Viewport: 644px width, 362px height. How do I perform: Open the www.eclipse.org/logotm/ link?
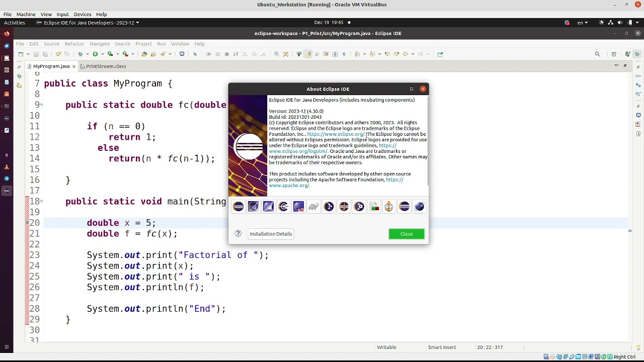(298, 151)
